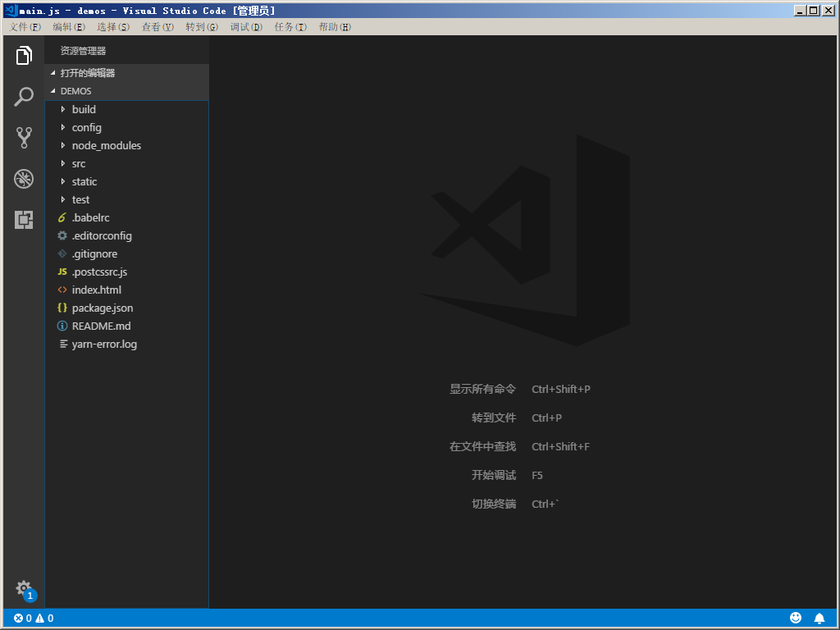
Task: Open the Source Control view
Action: click(x=24, y=138)
